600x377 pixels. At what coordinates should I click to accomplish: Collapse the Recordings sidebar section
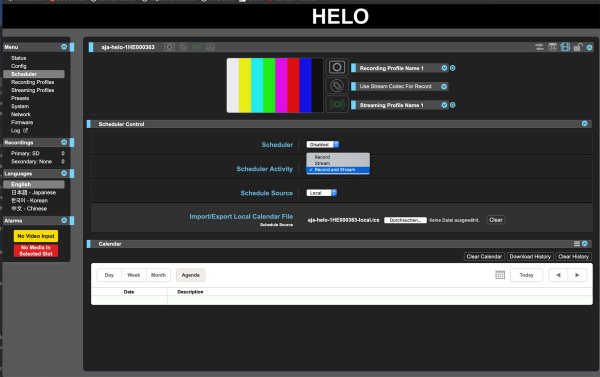(x=64, y=142)
